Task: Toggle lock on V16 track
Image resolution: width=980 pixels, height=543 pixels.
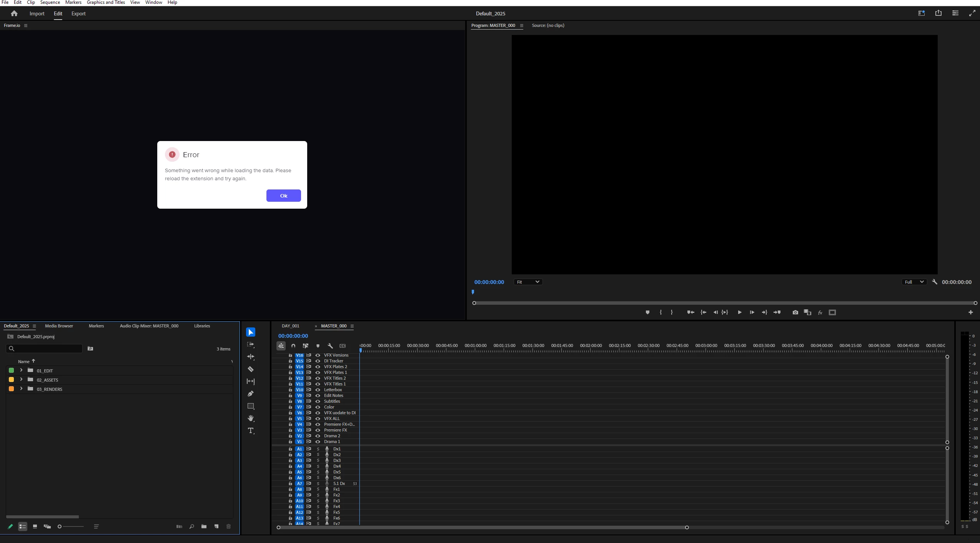Action: [290, 355]
